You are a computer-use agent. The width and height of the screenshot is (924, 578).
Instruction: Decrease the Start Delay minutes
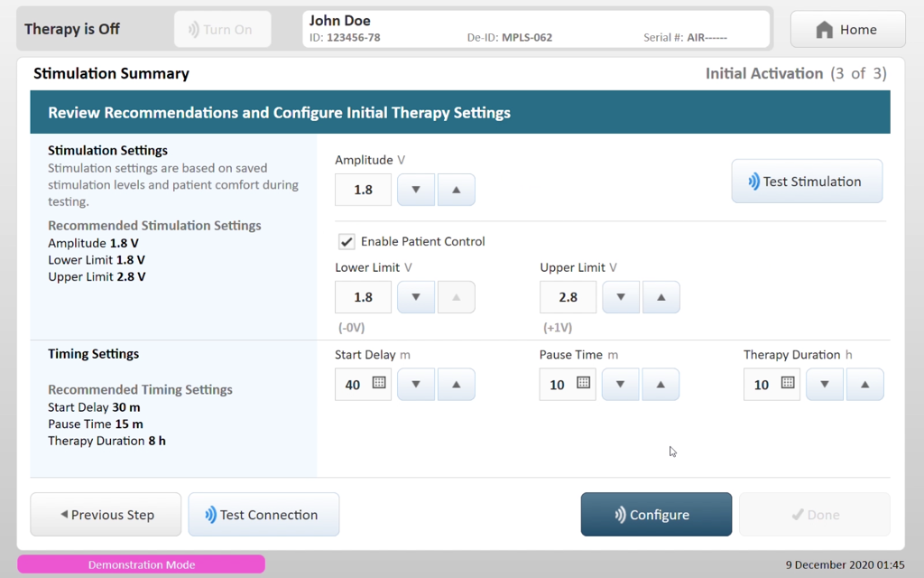(416, 385)
